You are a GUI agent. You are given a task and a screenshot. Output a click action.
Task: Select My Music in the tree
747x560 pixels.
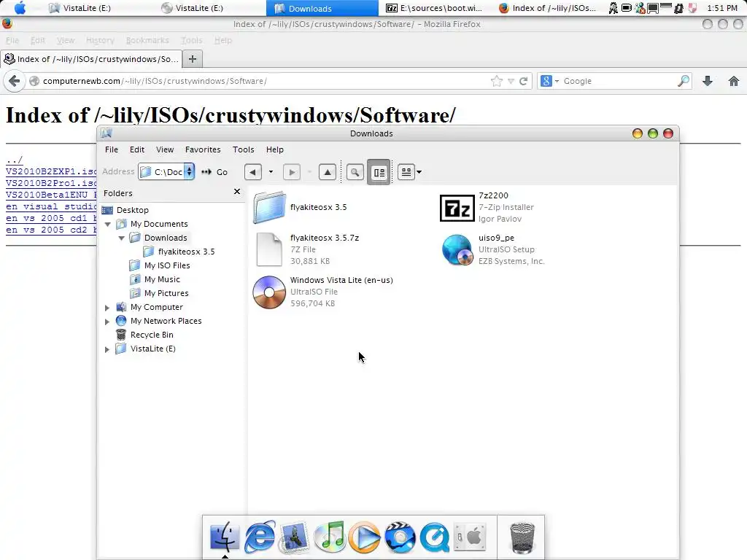[162, 279]
